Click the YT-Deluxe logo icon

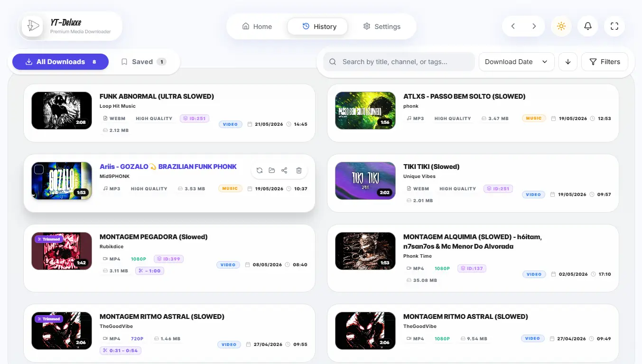point(33,26)
